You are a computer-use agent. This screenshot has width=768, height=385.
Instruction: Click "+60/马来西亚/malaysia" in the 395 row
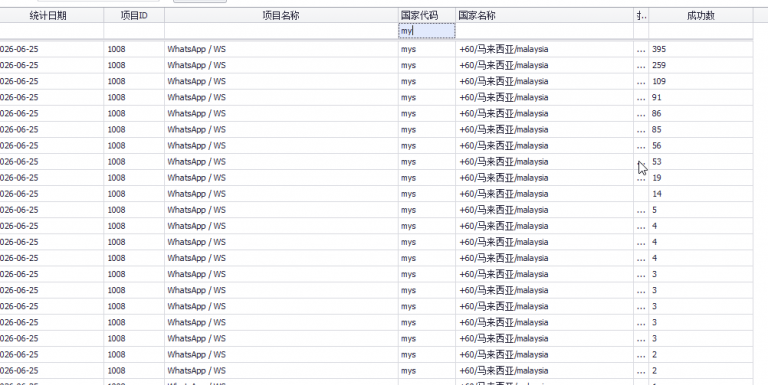coord(504,49)
